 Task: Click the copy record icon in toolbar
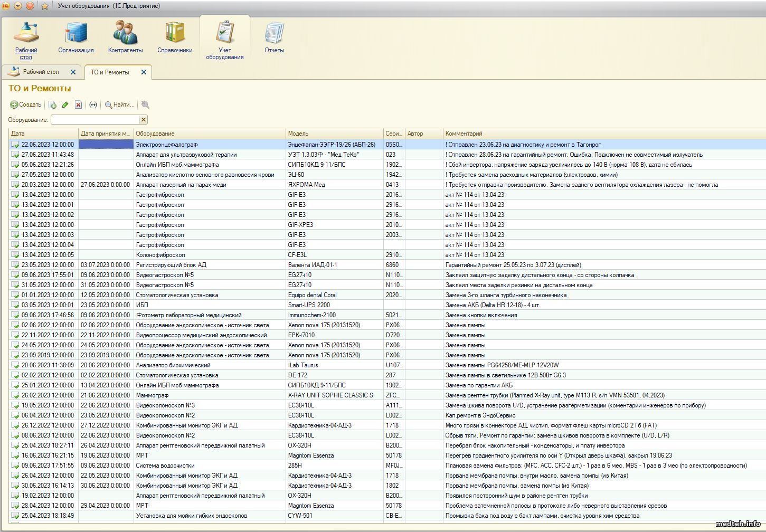[52, 105]
